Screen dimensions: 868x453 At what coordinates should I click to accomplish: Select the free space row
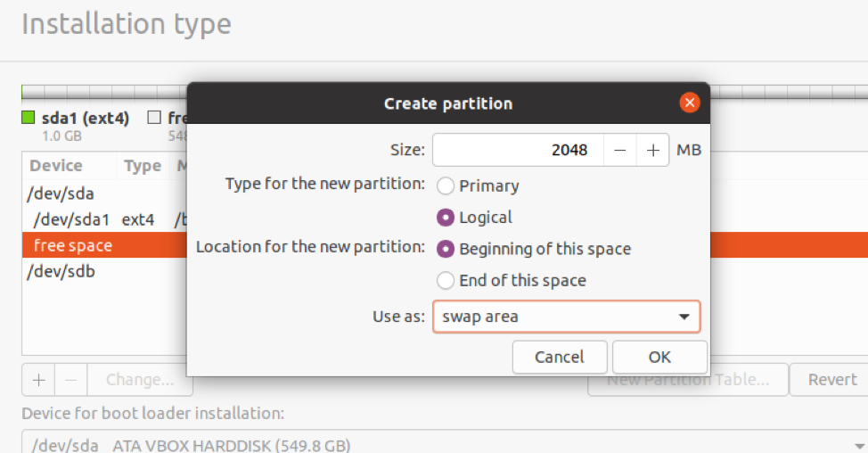[73, 245]
